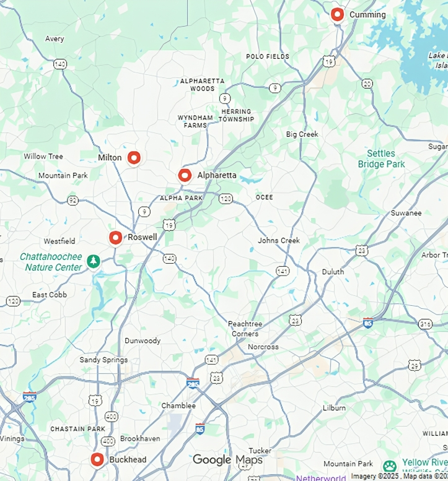The width and height of the screenshot is (448, 481).
Task: Click the Netherworld purple label
Action: (321, 478)
